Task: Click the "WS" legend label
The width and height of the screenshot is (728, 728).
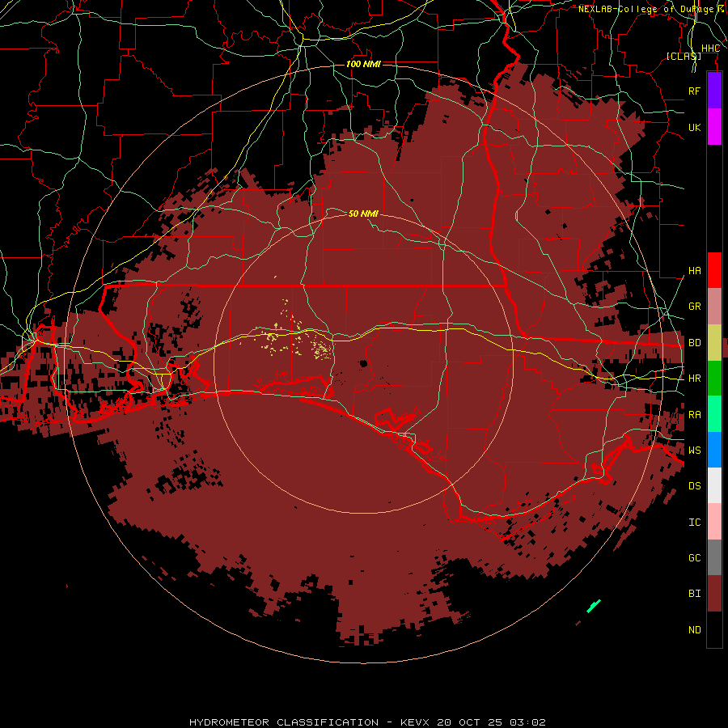Action: pos(695,450)
